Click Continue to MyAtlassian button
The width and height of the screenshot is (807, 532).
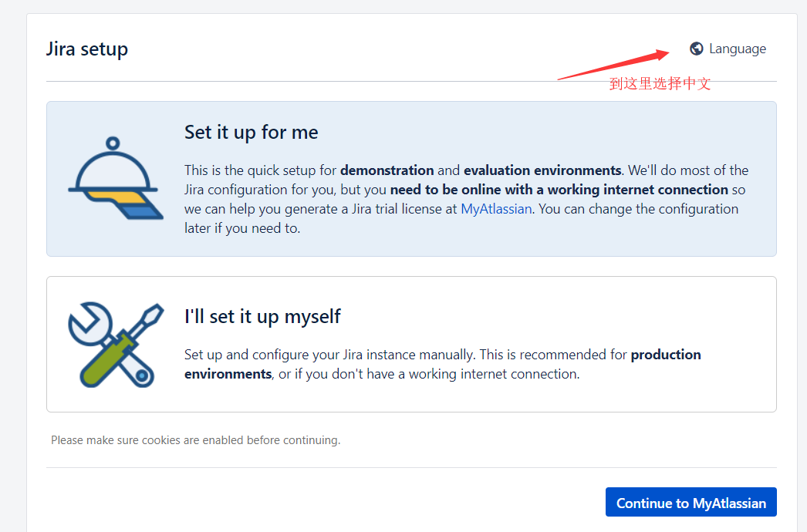click(x=691, y=502)
